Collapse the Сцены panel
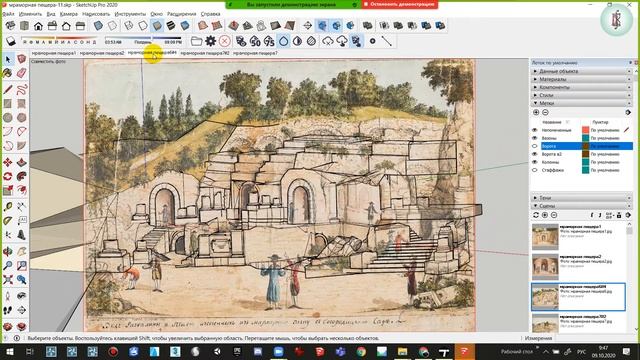The height and width of the screenshot is (360, 640). [x=581, y=206]
